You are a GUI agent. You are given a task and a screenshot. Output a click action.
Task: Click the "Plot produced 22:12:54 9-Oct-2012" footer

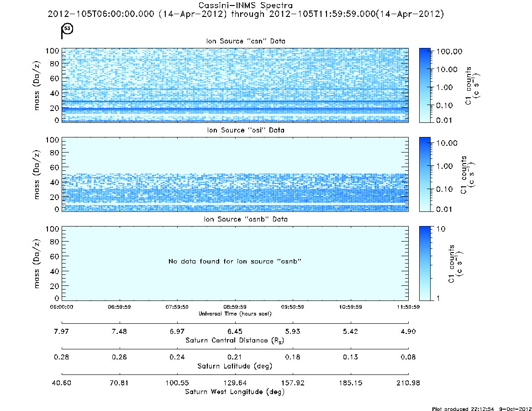point(482,409)
